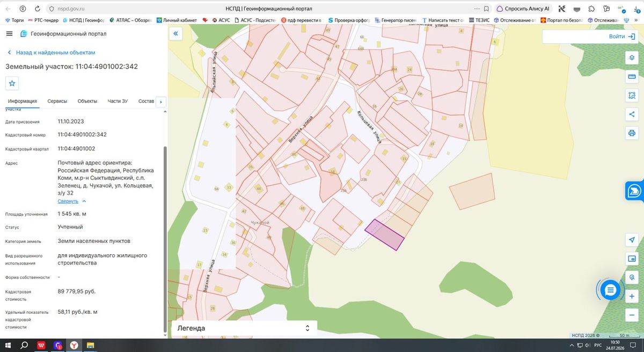This screenshot has width=644, height=352.
Task: Open the Состав tab
Action: coord(146,101)
